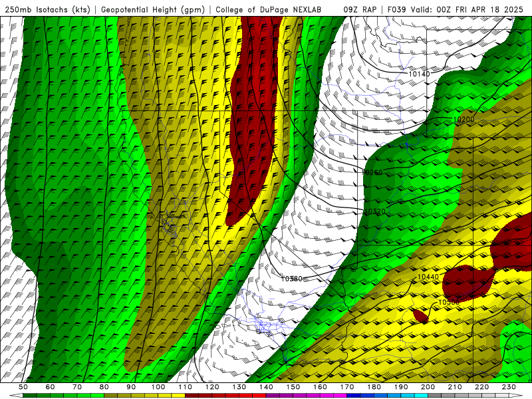Click the 200 tick label on color scale
Image resolution: width=532 pixels, height=399 pixels.
(x=428, y=387)
